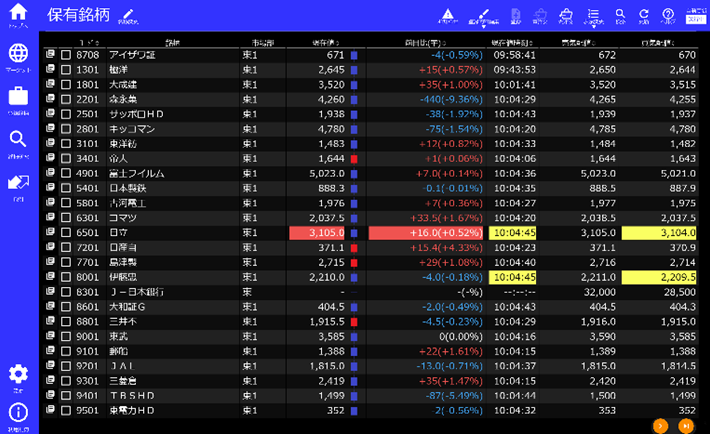This screenshot has width=710, height=434.
Task: Click ask price 32,000 in row 8301
Action: [x=600, y=292]
